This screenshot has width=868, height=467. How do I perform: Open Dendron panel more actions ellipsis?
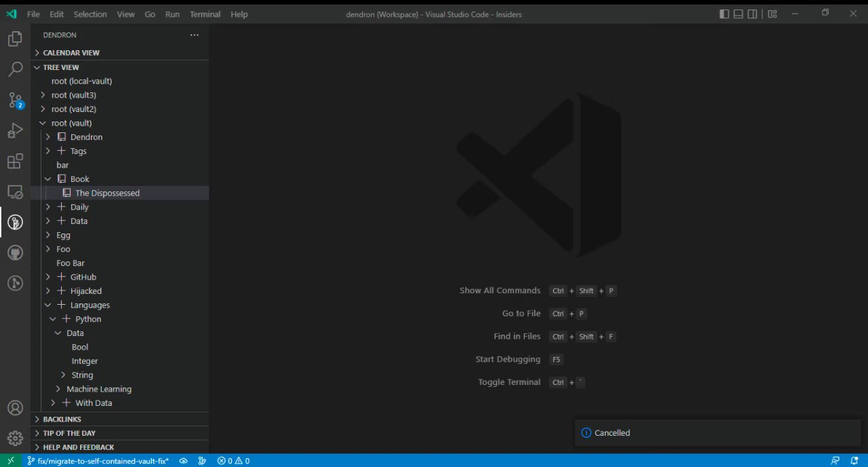[195, 35]
